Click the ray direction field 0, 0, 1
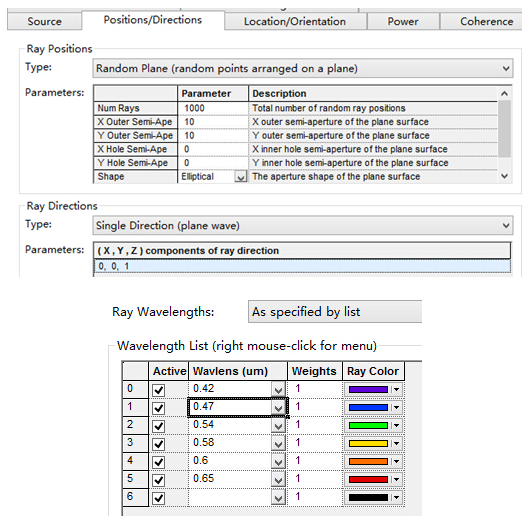530x524 pixels. tap(303, 266)
